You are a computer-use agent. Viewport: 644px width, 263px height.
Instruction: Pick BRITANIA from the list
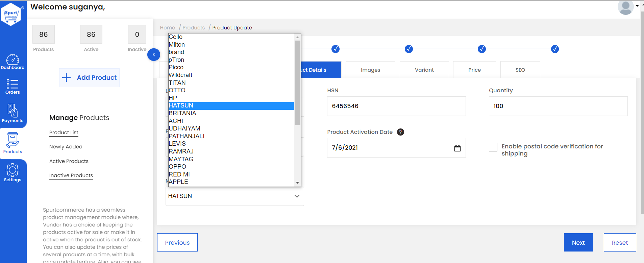[231, 113]
